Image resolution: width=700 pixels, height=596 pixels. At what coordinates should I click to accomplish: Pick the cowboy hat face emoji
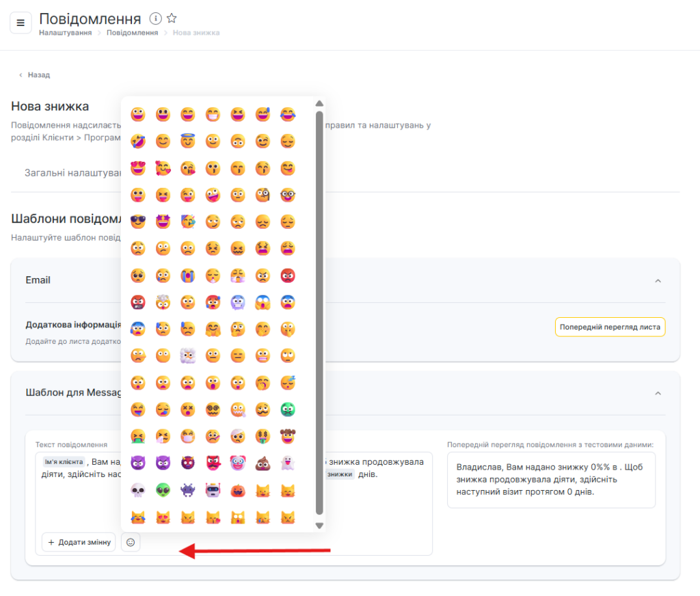click(288, 436)
